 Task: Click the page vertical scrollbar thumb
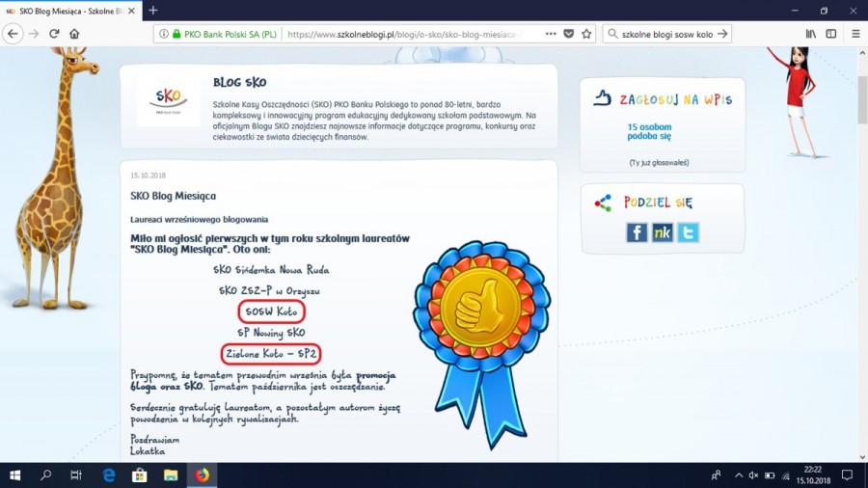point(862,99)
